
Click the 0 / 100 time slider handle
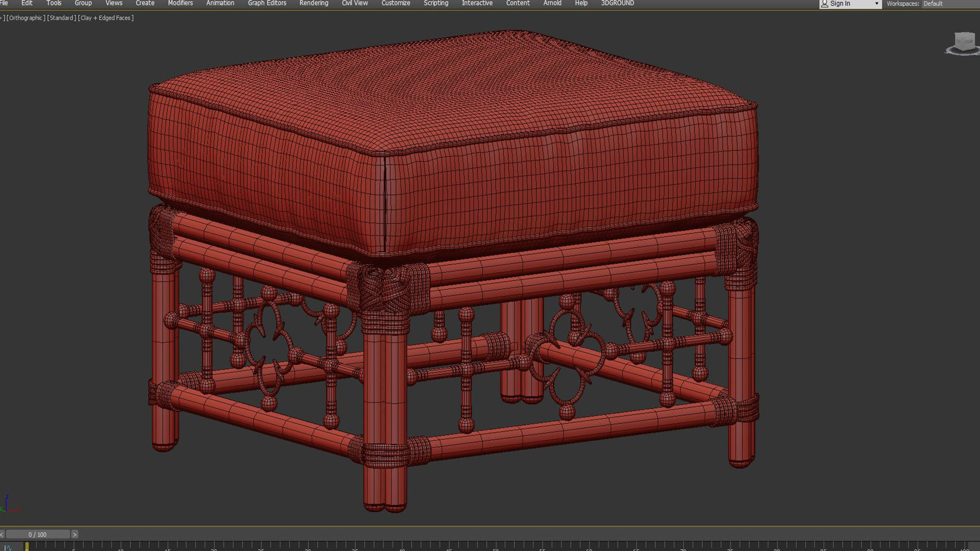click(37, 534)
